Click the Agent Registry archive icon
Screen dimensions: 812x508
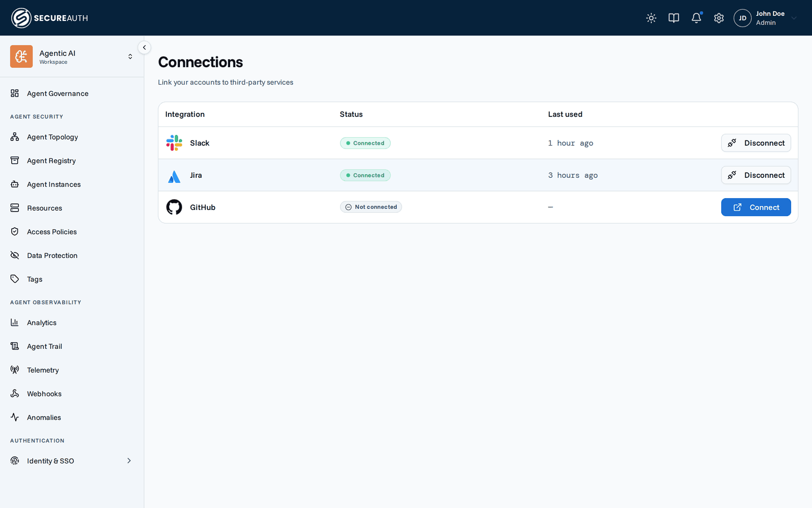tap(15, 160)
